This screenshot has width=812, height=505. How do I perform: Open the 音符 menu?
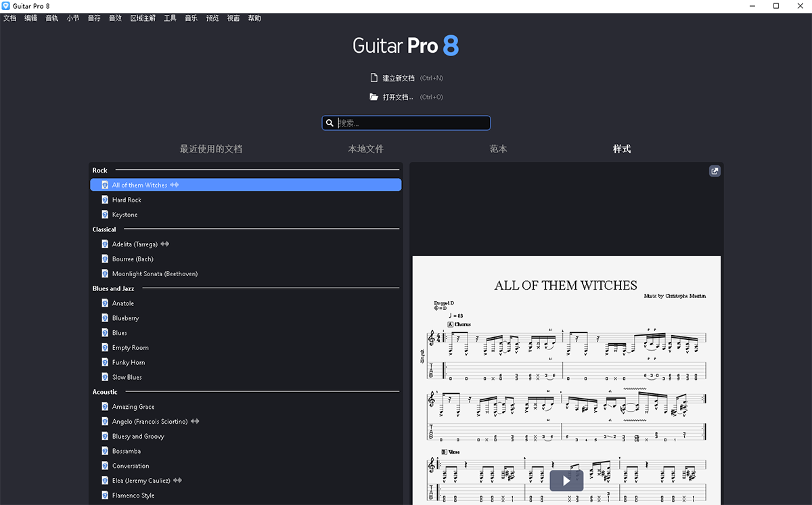coord(94,18)
